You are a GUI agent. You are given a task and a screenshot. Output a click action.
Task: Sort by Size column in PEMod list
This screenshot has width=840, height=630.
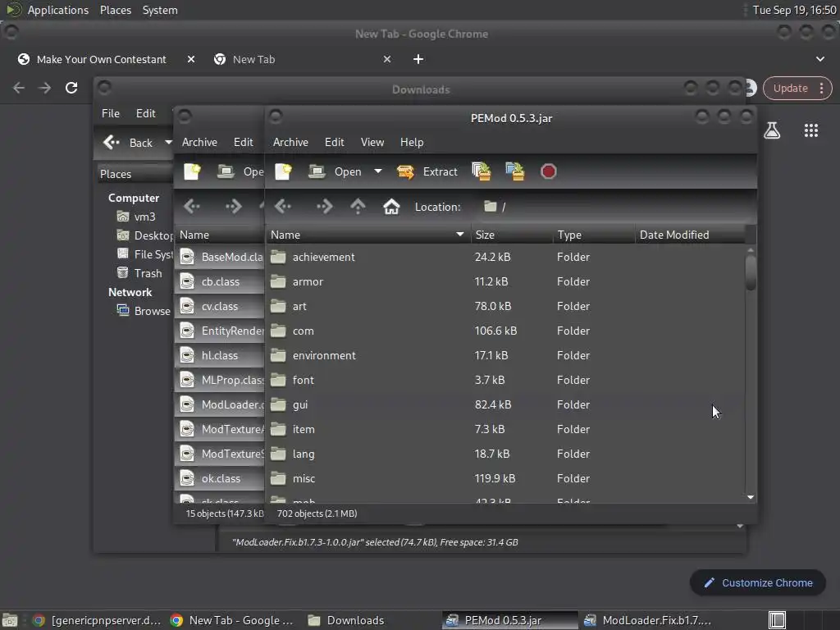[512, 235]
